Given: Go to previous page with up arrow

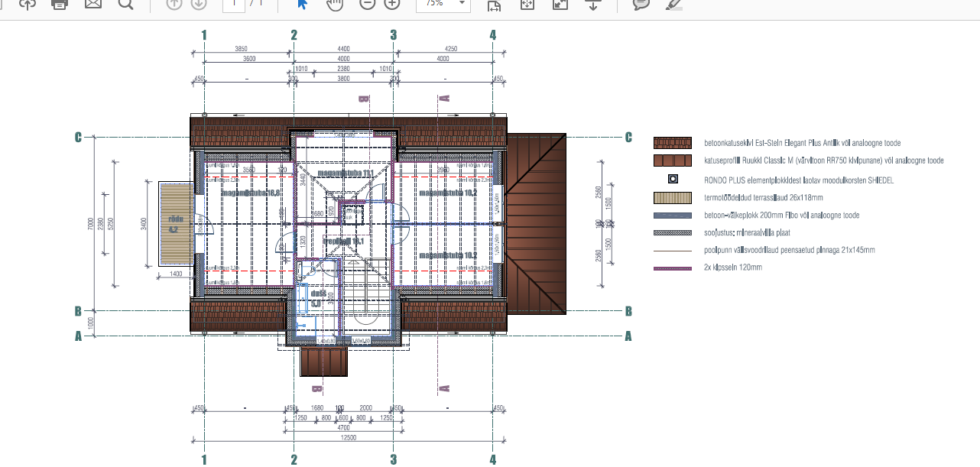Looking at the screenshot, I should pyautogui.click(x=174, y=3).
